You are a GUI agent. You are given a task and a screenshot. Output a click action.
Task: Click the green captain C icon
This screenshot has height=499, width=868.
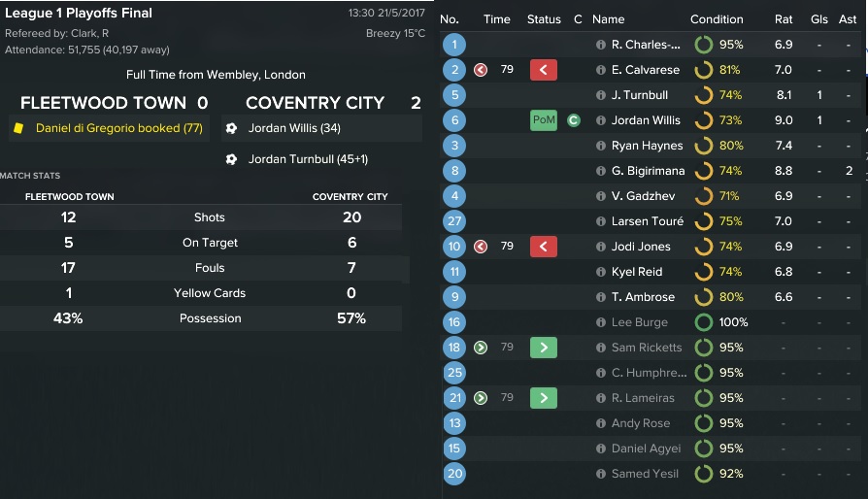point(574,120)
